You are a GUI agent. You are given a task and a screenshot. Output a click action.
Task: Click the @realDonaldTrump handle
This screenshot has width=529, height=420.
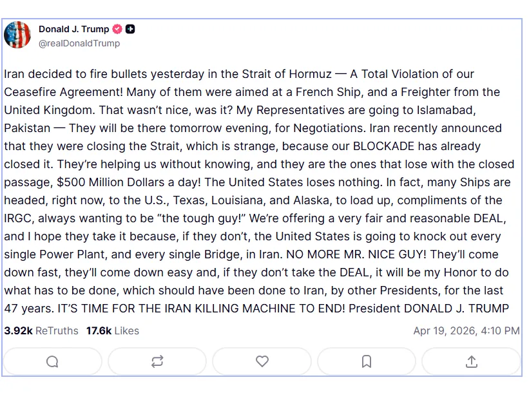pos(79,43)
